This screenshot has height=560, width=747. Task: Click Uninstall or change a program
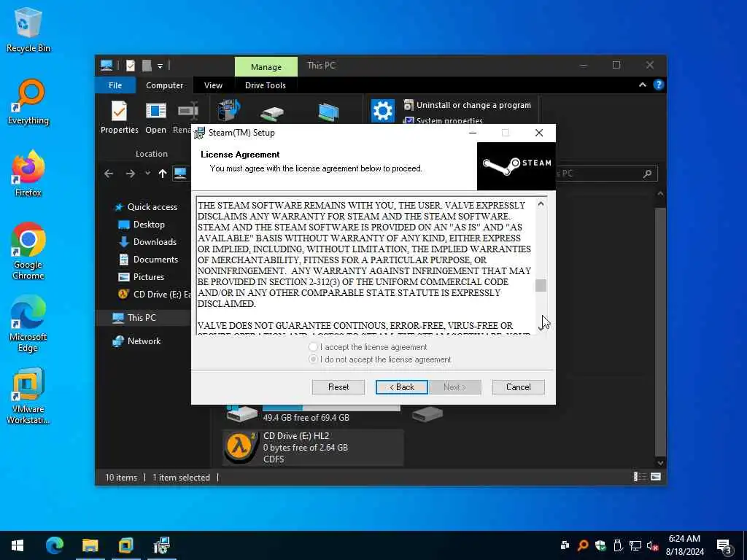(467, 105)
